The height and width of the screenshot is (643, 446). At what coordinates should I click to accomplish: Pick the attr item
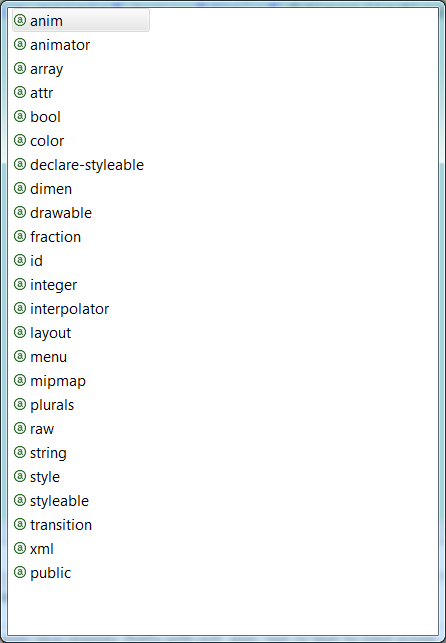click(41, 93)
